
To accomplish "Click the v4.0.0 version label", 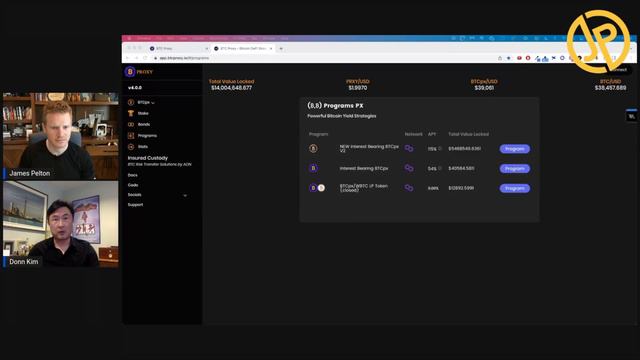I will [x=135, y=88].
